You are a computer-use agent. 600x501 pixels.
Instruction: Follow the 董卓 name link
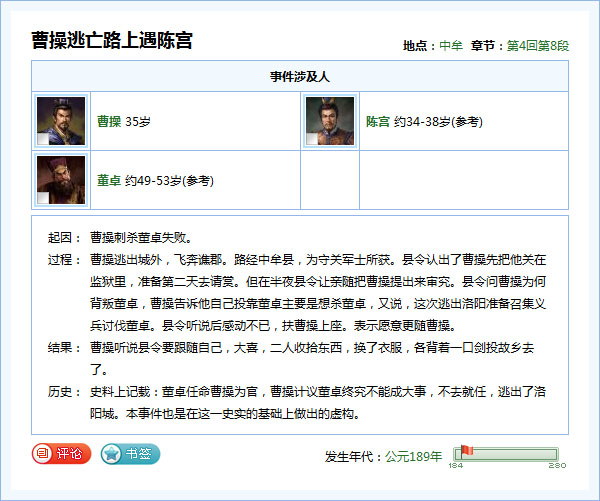point(109,181)
